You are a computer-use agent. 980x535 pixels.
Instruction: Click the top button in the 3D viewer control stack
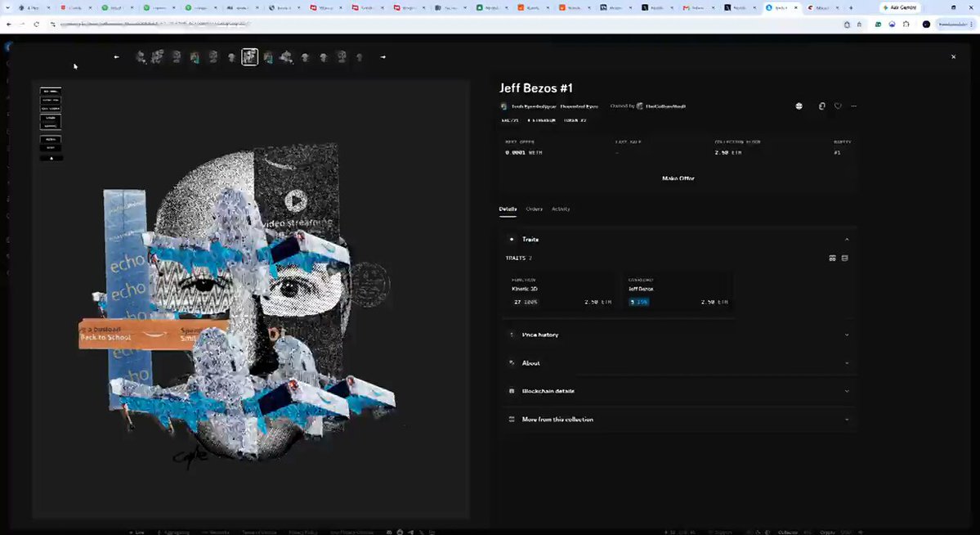pyautogui.click(x=51, y=92)
